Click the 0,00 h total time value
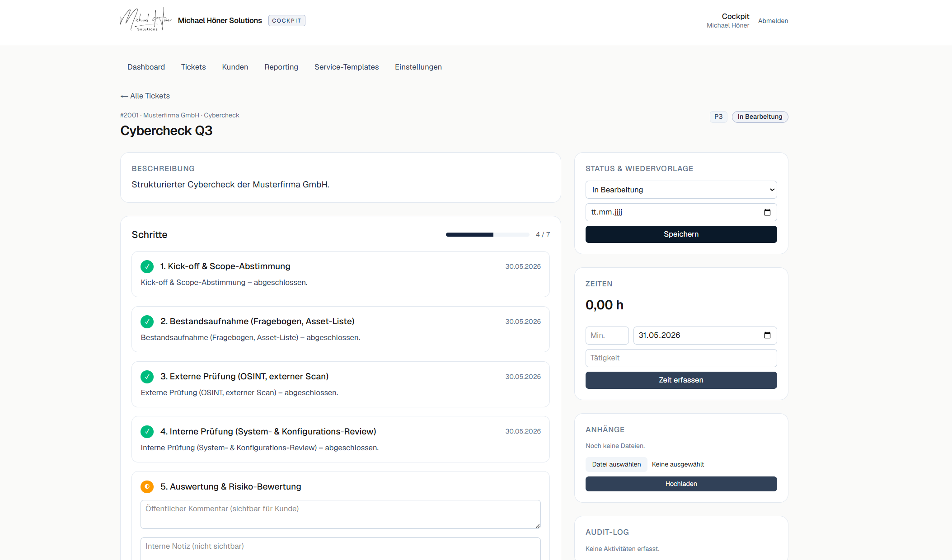 pyautogui.click(x=605, y=305)
